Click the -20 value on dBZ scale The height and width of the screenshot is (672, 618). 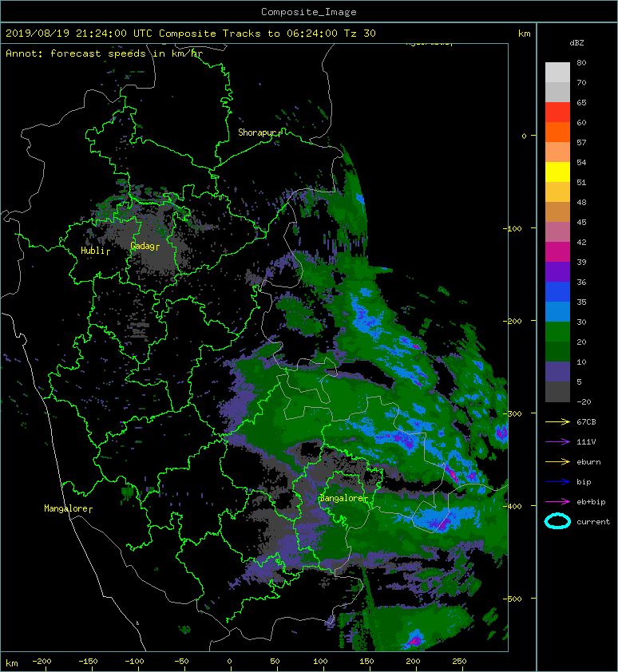click(x=584, y=401)
